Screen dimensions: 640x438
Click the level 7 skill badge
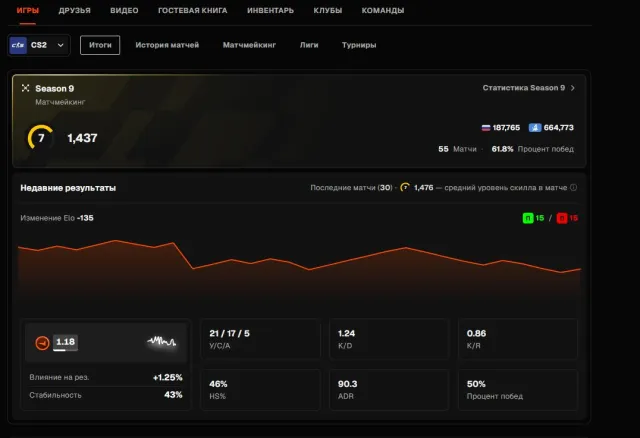pyautogui.click(x=41, y=138)
